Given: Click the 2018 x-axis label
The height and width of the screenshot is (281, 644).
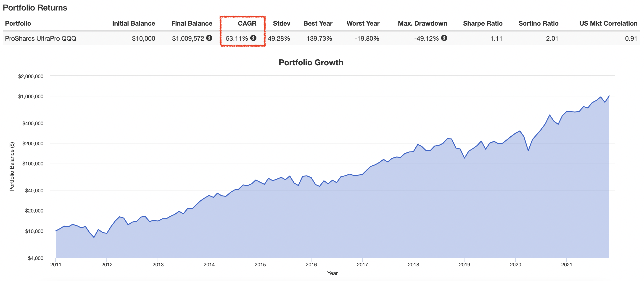Looking at the screenshot, I should 413,265.
